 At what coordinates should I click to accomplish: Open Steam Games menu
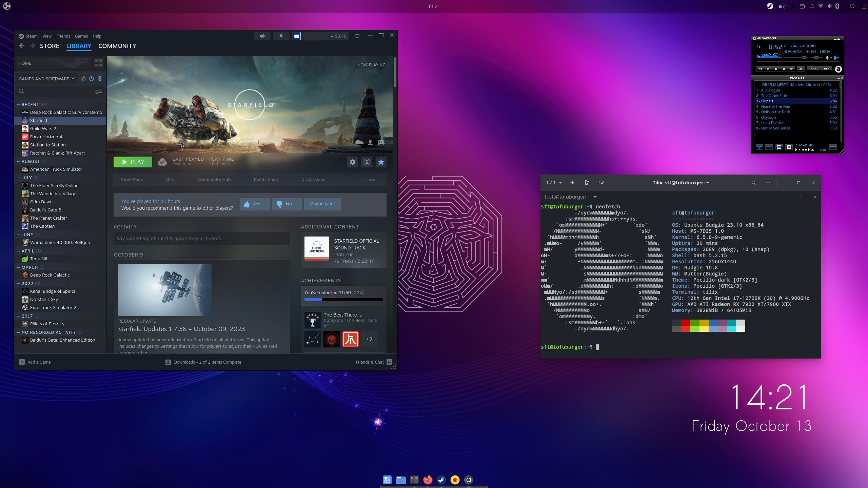click(81, 36)
